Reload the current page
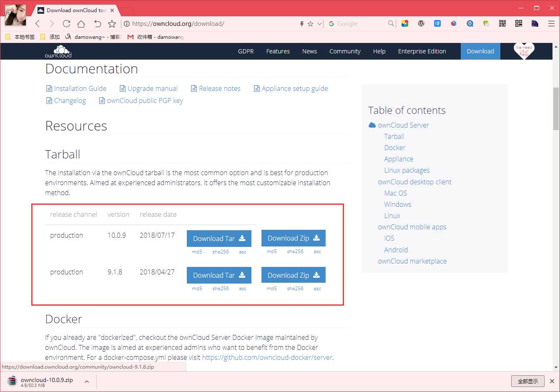The image size is (560, 392). 66,24
